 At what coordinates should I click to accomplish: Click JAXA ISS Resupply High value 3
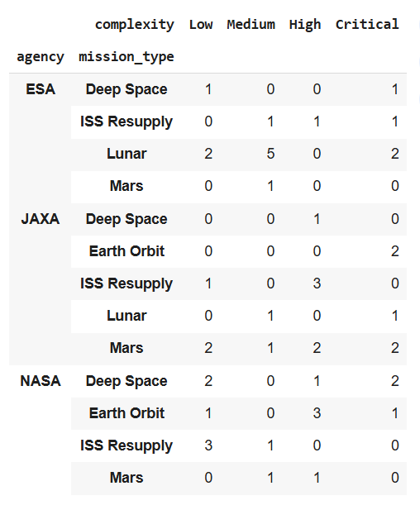317,283
